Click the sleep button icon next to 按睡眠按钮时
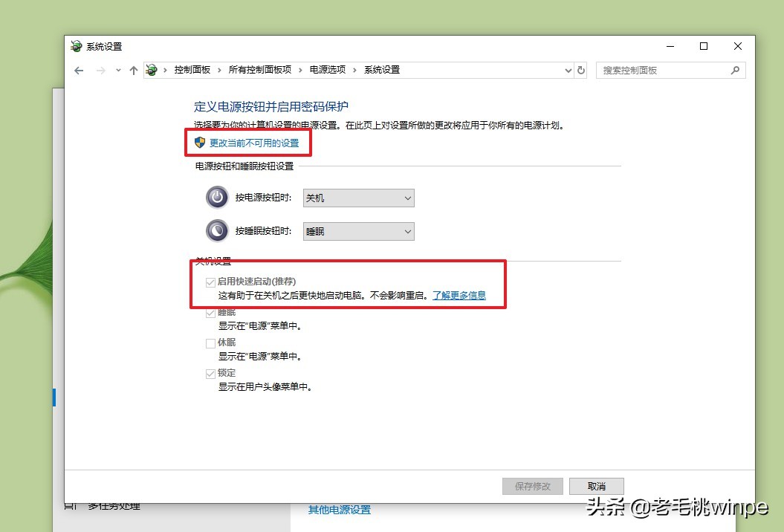Screen dimensions: 784x532 216,231
